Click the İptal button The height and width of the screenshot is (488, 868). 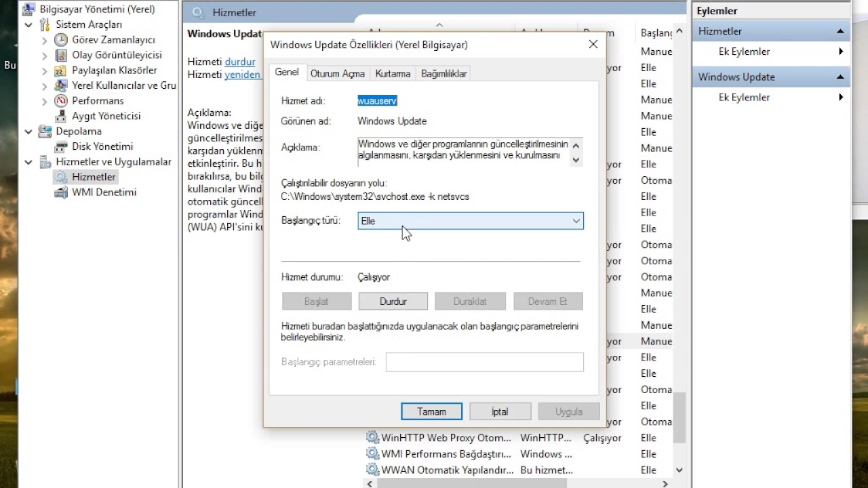[500, 411]
